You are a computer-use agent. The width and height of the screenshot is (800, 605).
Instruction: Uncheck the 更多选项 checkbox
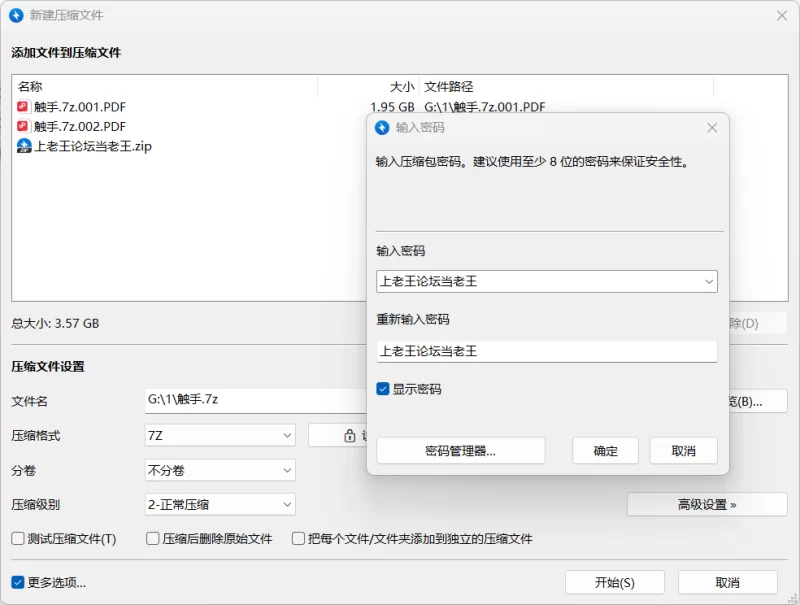[18, 582]
